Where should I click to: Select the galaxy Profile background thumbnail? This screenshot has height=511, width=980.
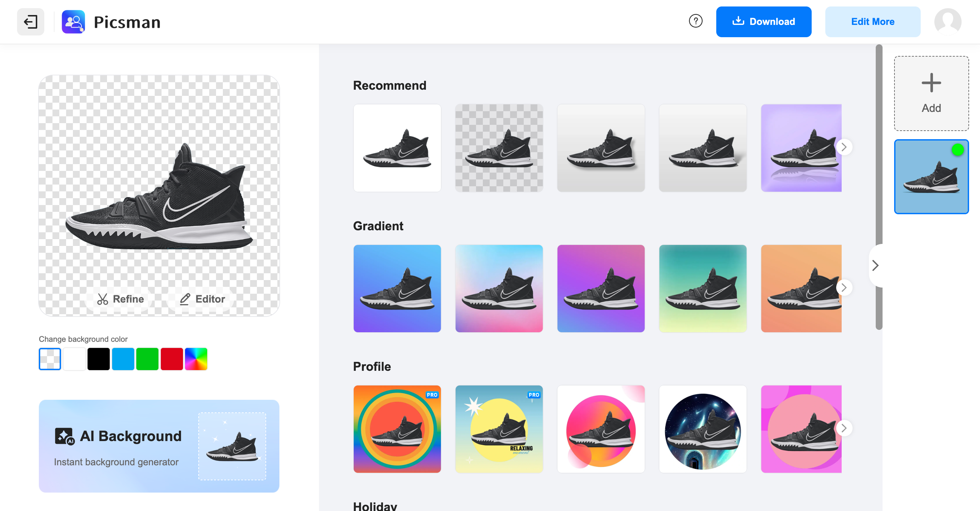click(703, 429)
